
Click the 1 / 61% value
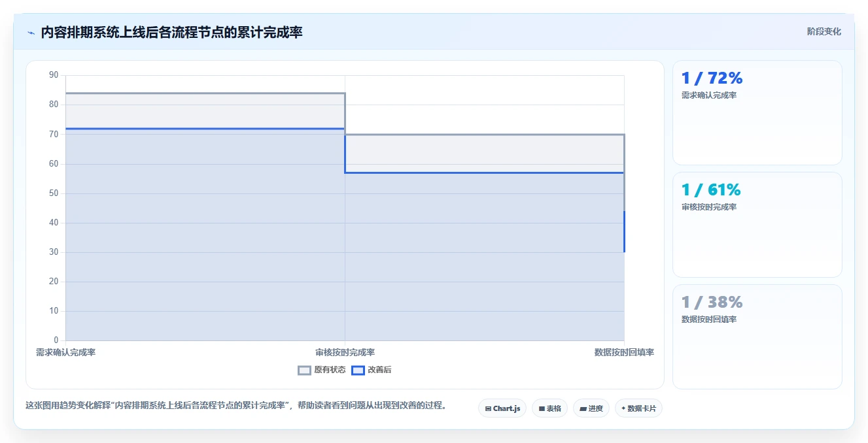click(711, 190)
